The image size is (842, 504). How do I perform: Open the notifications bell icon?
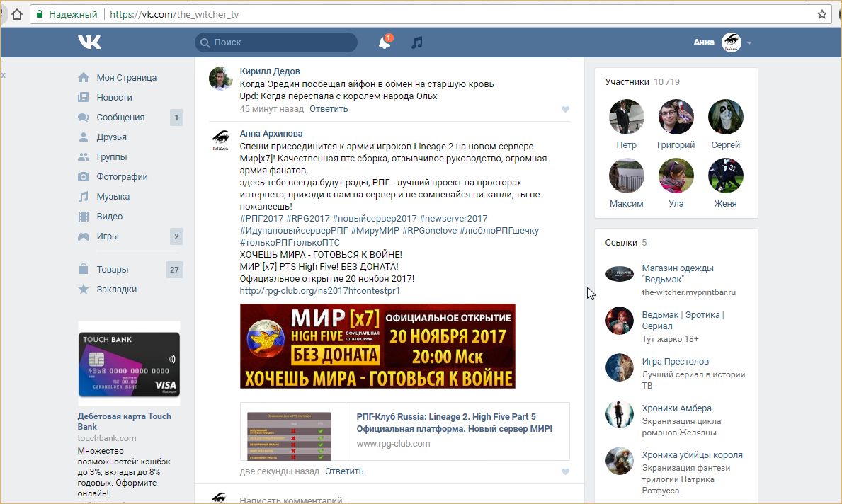(x=385, y=42)
